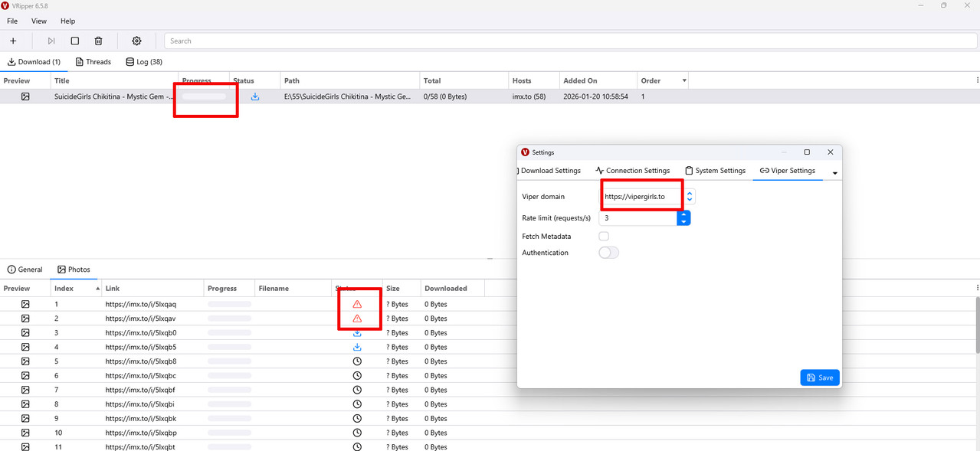The image size is (980, 451).
Task: Click the Added On date 2026-01-20 10:58:54
Action: coord(595,96)
